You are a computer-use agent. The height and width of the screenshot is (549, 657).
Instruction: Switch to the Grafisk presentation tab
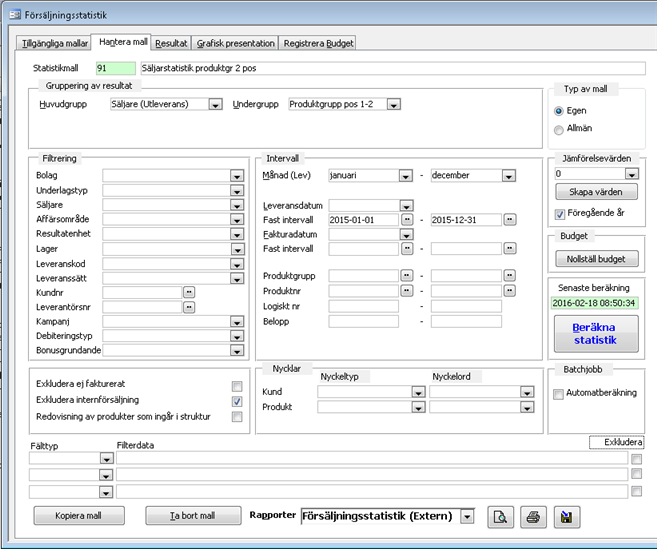click(x=237, y=44)
